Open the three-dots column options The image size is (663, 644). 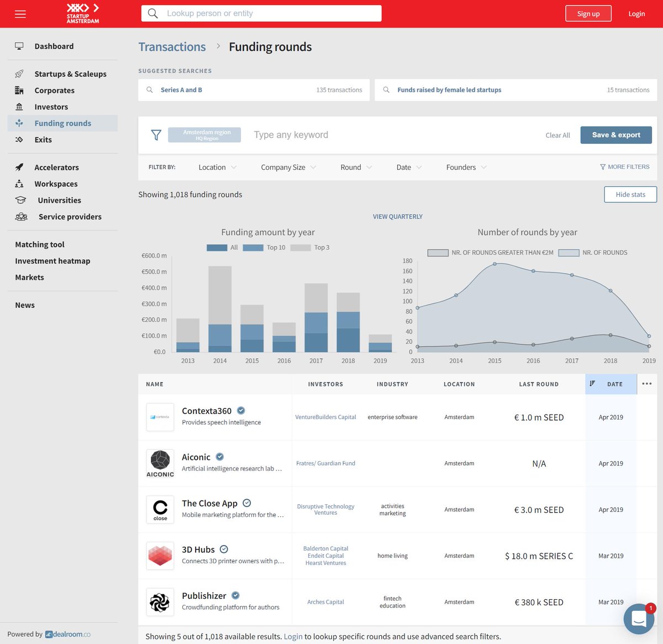pos(647,384)
